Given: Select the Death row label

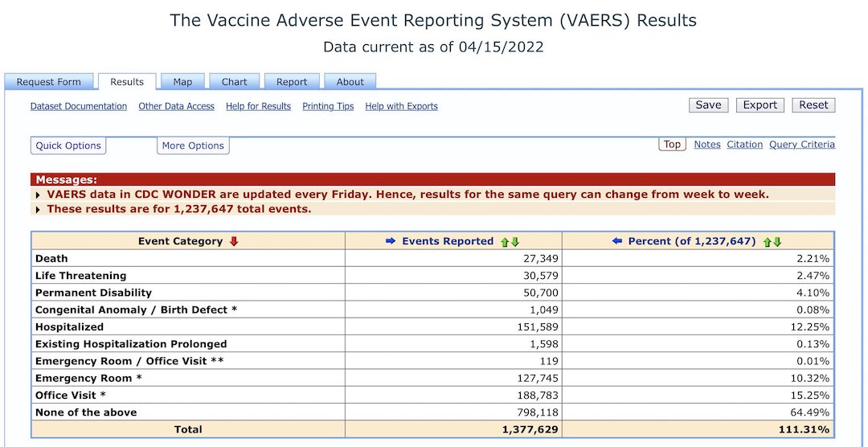Looking at the screenshot, I should 51,259.
